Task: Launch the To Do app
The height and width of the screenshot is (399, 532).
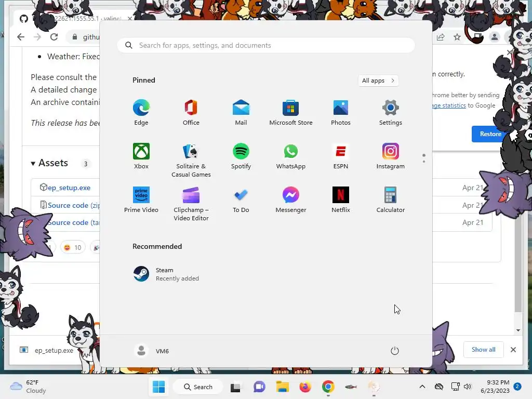Action: click(241, 200)
